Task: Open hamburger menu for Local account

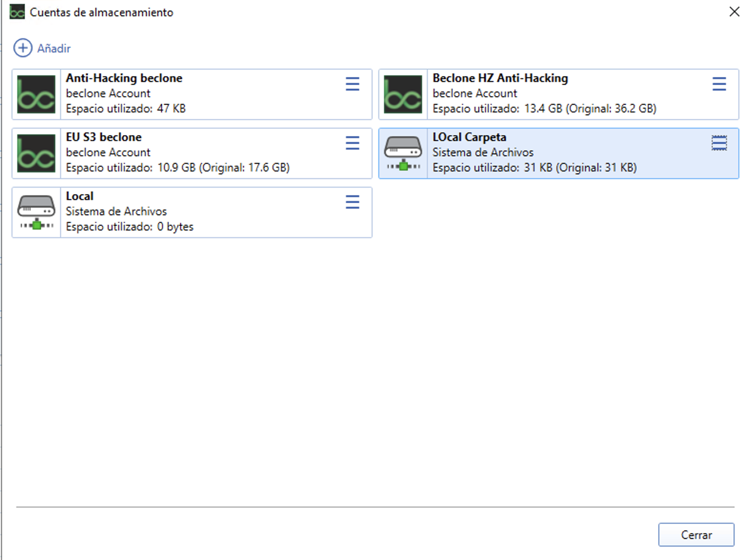Action: [x=353, y=202]
